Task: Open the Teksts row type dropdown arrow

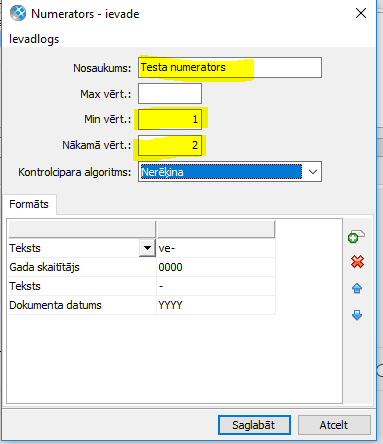Action: click(147, 248)
